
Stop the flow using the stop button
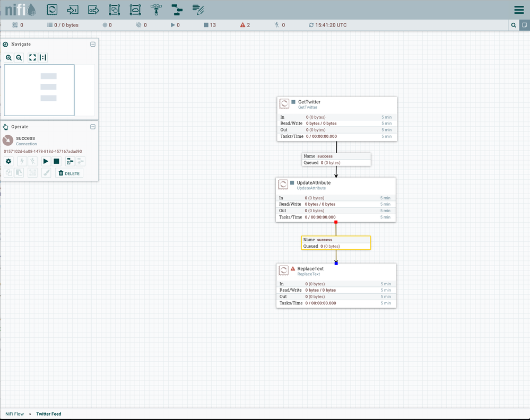pos(57,161)
